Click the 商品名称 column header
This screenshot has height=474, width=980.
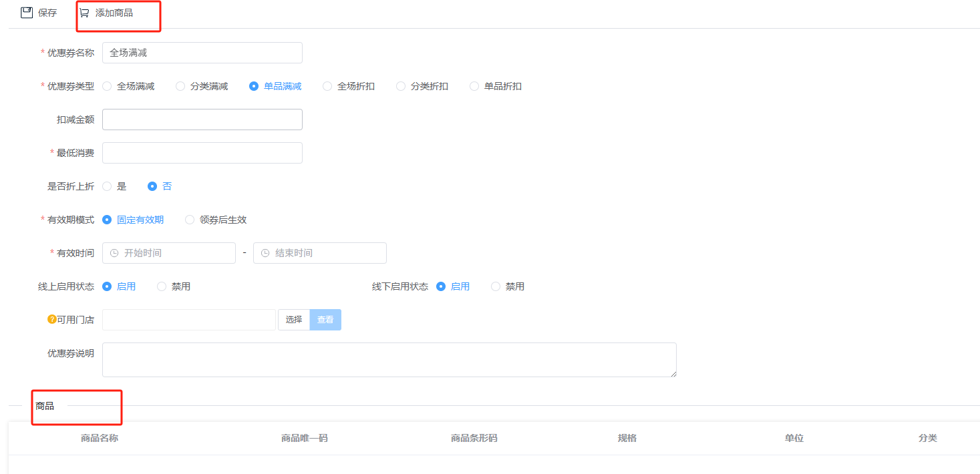point(100,438)
